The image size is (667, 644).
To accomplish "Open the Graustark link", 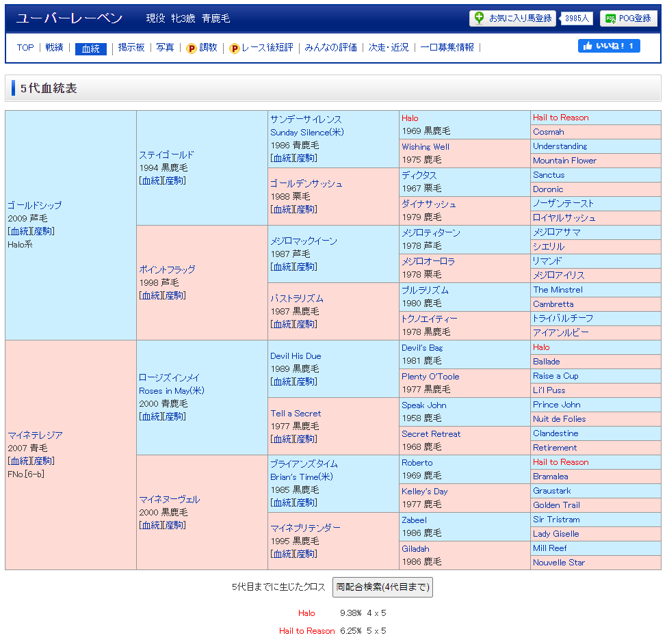I will point(551,491).
